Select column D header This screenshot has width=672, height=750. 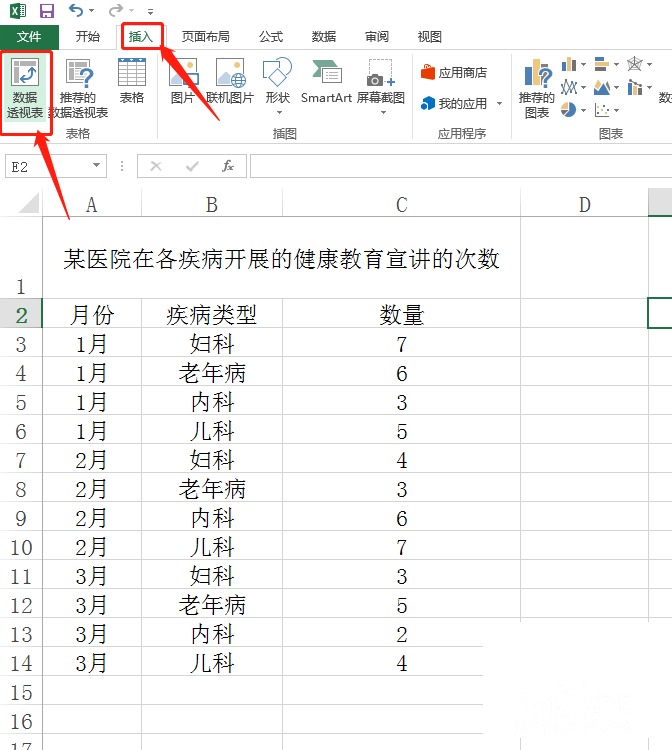click(584, 204)
